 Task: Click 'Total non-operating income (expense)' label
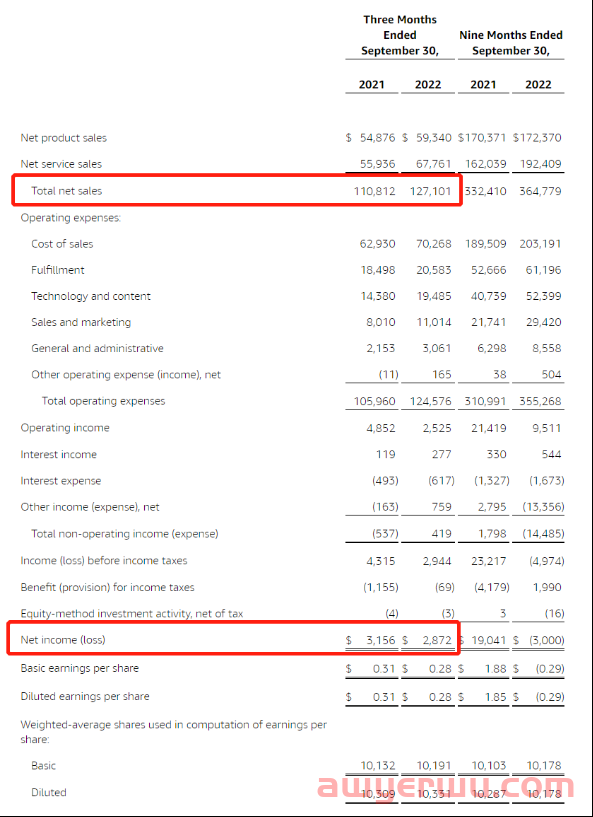pos(125,534)
